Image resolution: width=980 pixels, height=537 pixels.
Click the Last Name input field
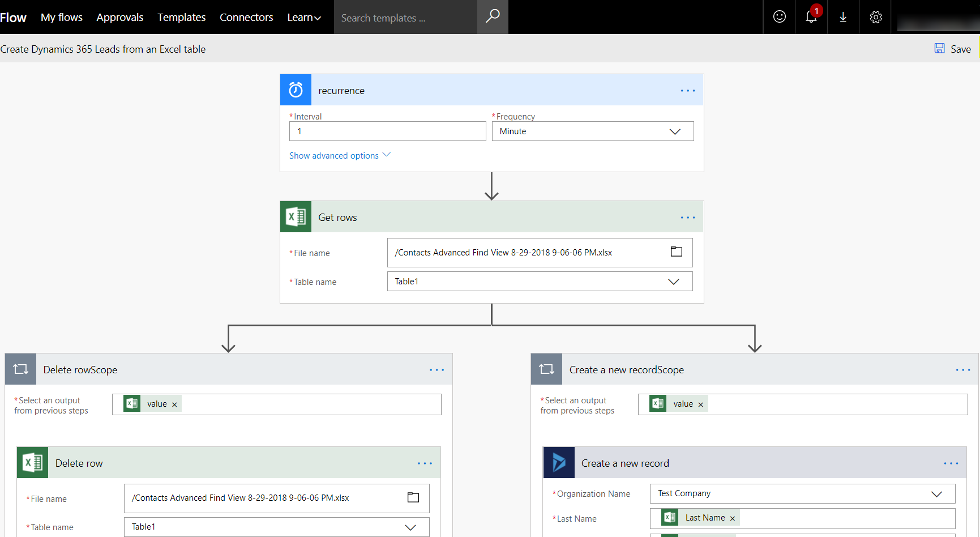[x=802, y=518]
